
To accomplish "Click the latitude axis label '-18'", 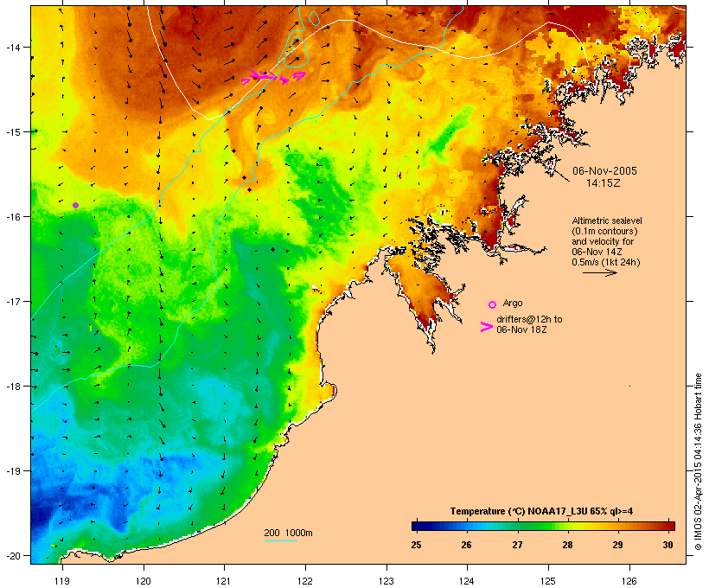I will (x=12, y=387).
